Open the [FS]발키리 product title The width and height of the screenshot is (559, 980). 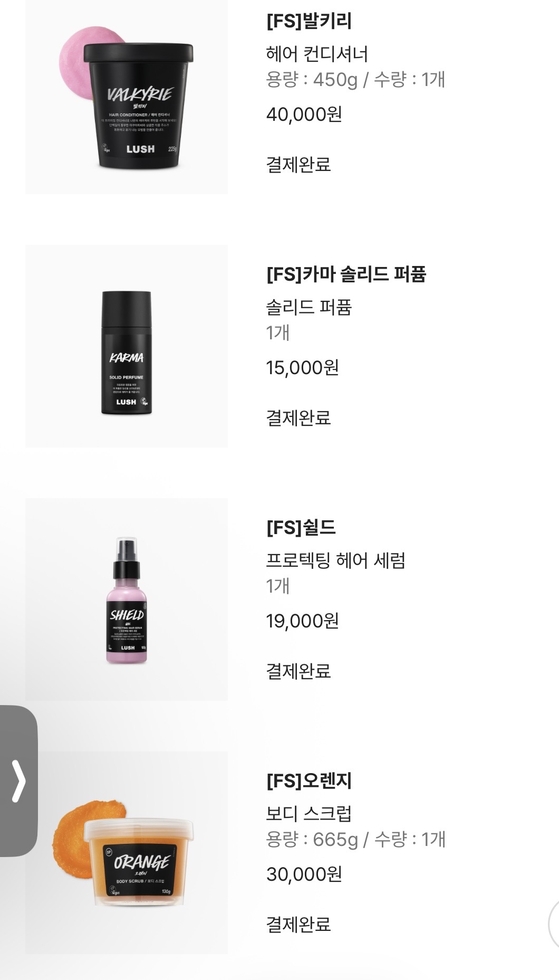[309, 21]
